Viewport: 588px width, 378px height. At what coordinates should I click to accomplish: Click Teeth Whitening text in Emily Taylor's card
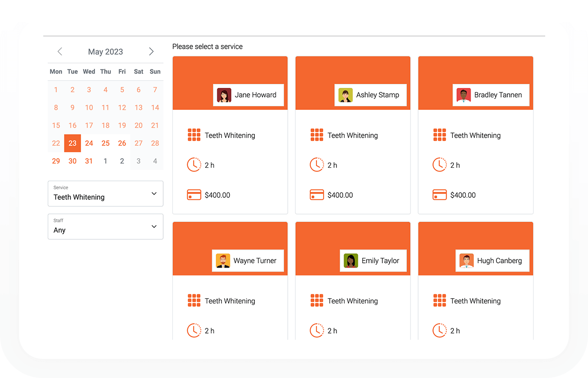tap(353, 301)
